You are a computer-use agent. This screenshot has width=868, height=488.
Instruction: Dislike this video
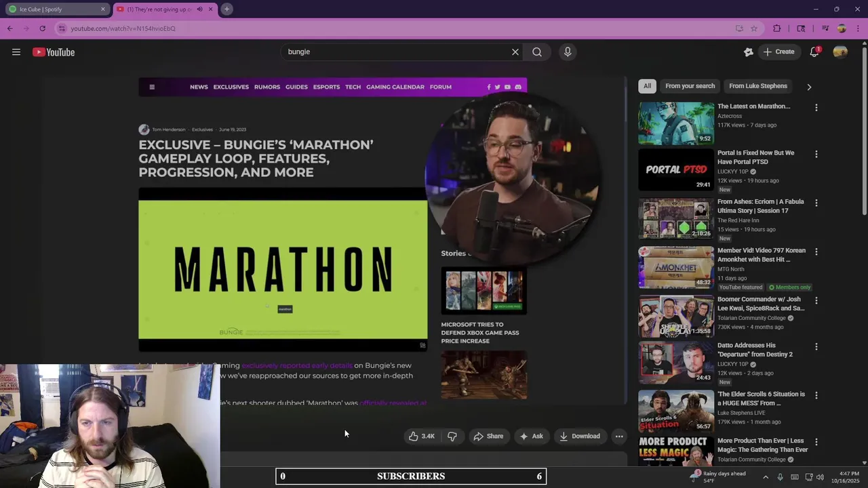click(452, 436)
